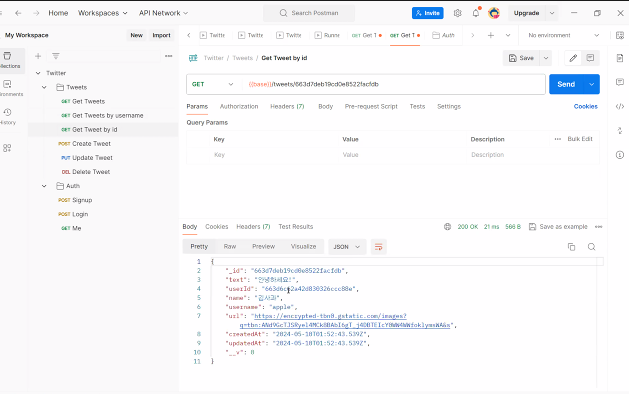Open the History sidebar icon
The height and width of the screenshot is (394, 629).
pyautogui.click(x=7, y=116)
